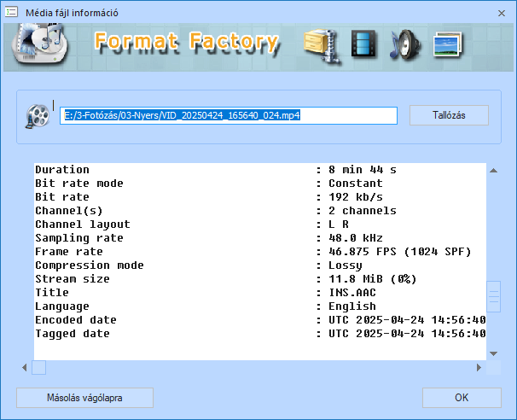Click the Encoded date UTC value
517x420 pixels.
[407, 320]
